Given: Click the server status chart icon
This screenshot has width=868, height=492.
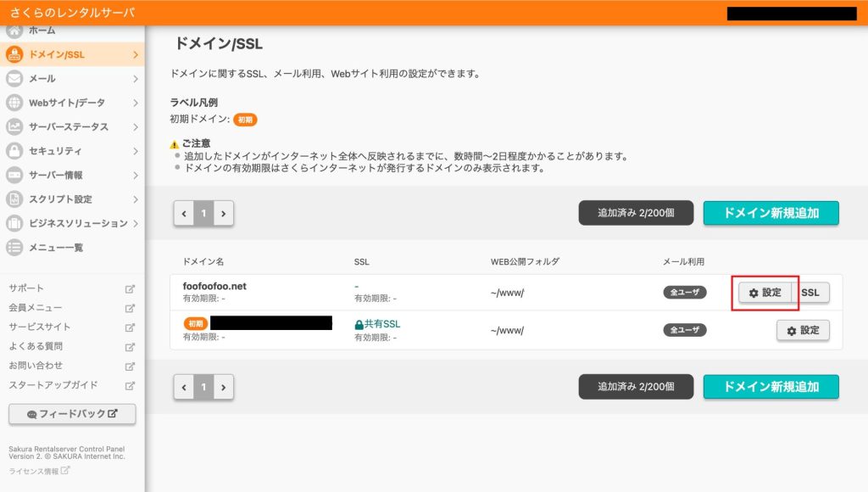Looking at the screenshot, I should click(14, 127).
